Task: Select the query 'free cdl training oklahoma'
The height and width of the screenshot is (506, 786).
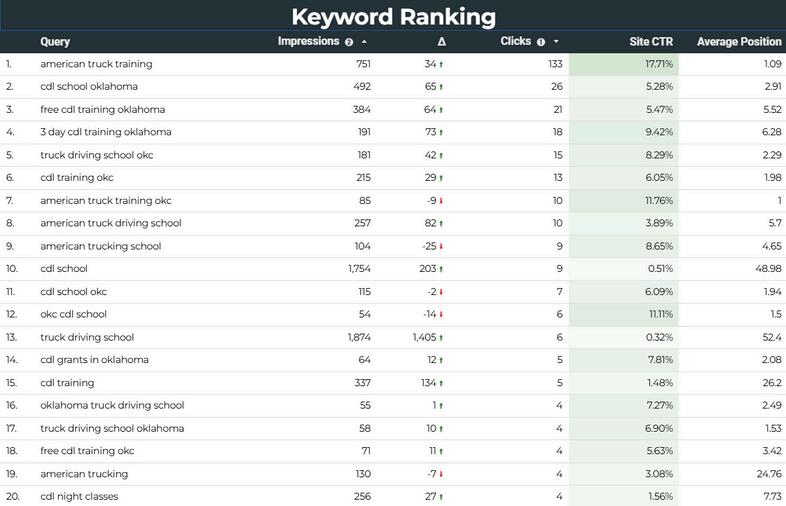Action: (102, 110)
